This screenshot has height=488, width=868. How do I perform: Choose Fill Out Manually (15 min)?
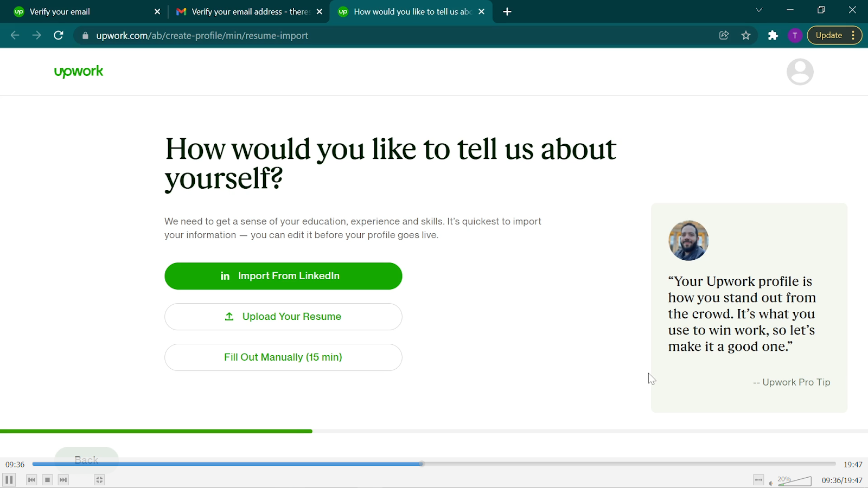[x=283, y=357]
